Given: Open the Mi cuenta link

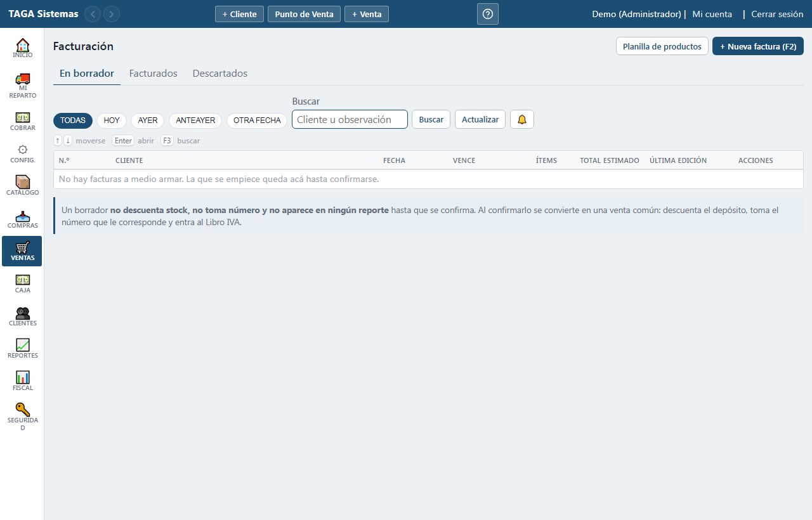Looking at the screenshot, I should [x=712, y=14].
